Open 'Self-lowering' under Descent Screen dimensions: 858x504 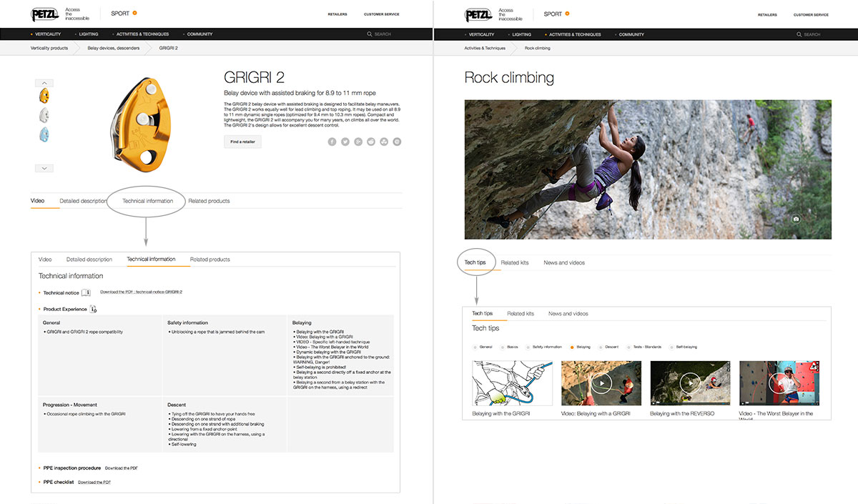coord(185,444)
